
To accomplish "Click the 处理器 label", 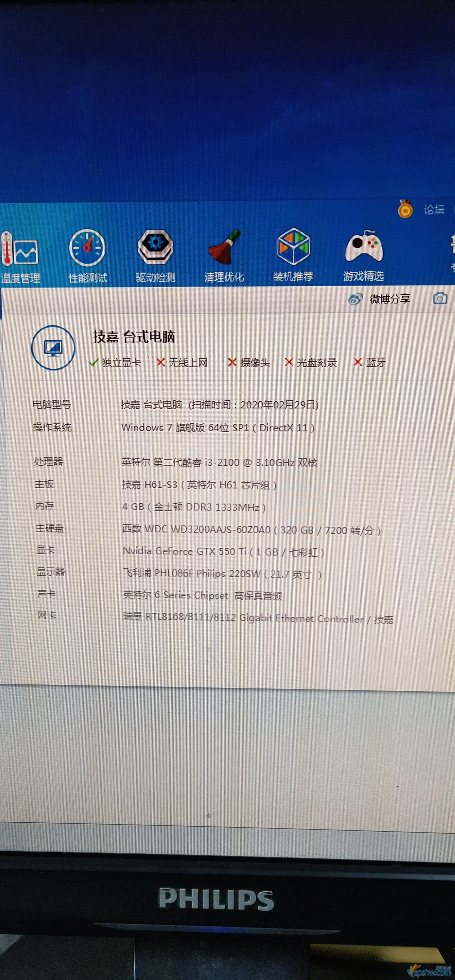I will point(48,462).
